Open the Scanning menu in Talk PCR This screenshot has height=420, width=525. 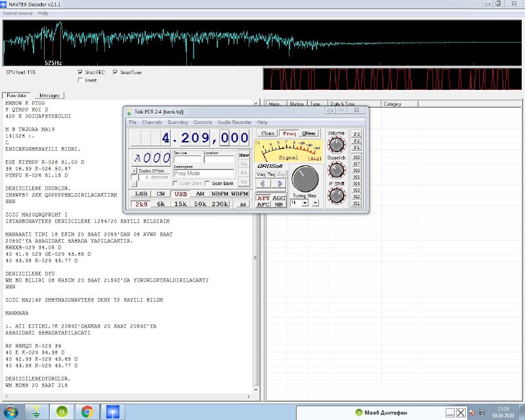177,122
